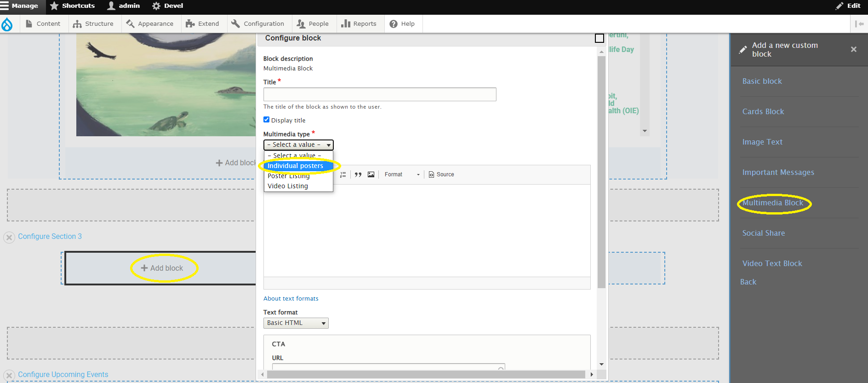This screenshot has height=383, width=868.
Task: Click the Title text field
Action: [x=380, y=94]
